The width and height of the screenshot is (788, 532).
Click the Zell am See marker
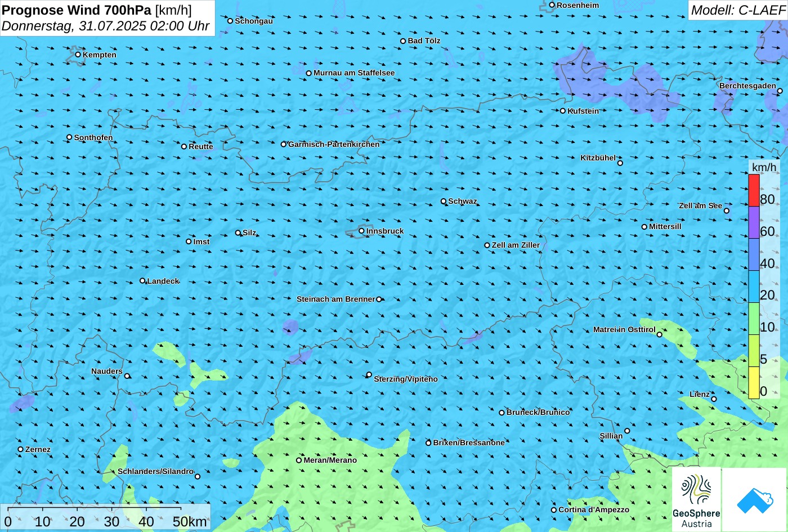pos(726,211)
